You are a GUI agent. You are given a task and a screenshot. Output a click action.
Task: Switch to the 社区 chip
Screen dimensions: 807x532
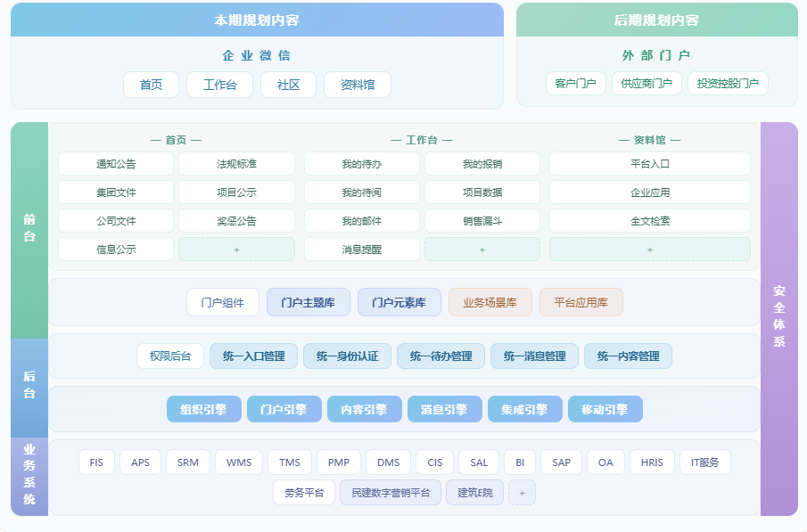click(288, 85)
